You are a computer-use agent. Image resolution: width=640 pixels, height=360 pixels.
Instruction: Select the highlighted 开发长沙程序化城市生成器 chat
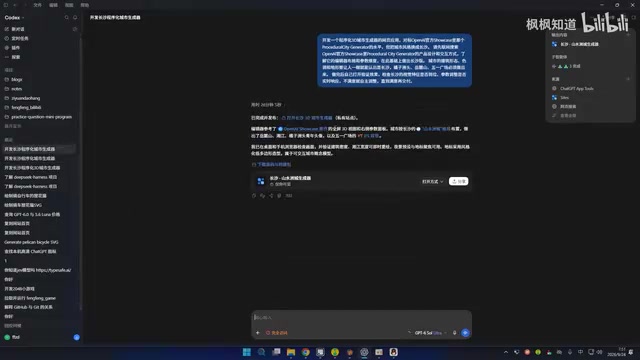point(39,149)
